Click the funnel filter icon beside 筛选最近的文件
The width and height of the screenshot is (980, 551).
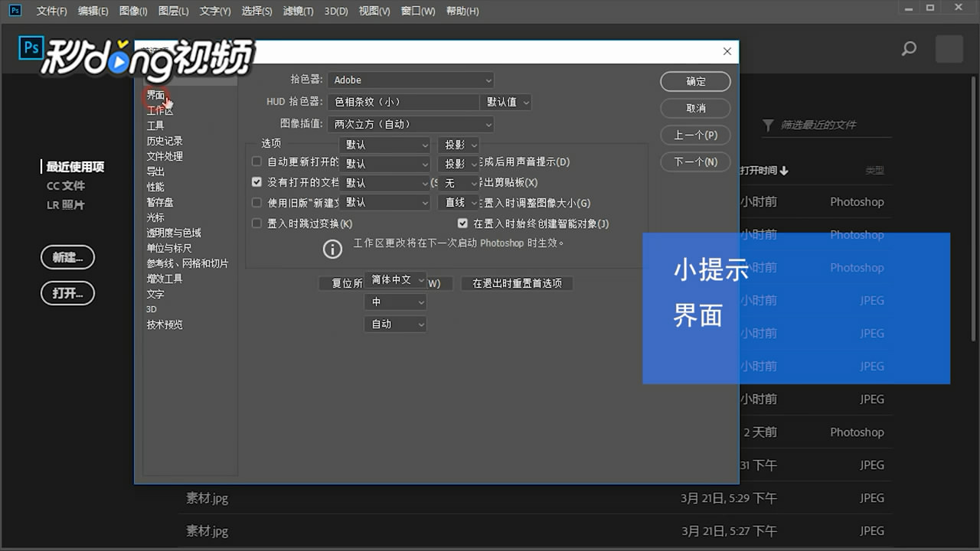pyautogui.click(x=768, y=125)
